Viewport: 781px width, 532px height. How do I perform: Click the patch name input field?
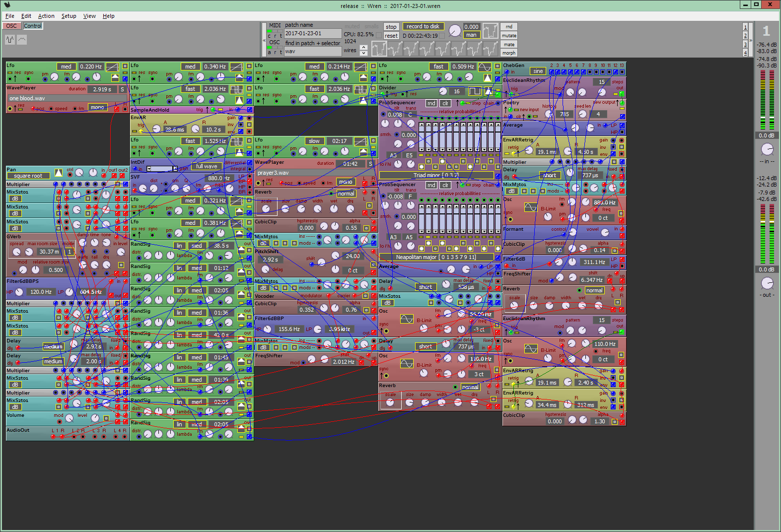click(x=313, y=33)
